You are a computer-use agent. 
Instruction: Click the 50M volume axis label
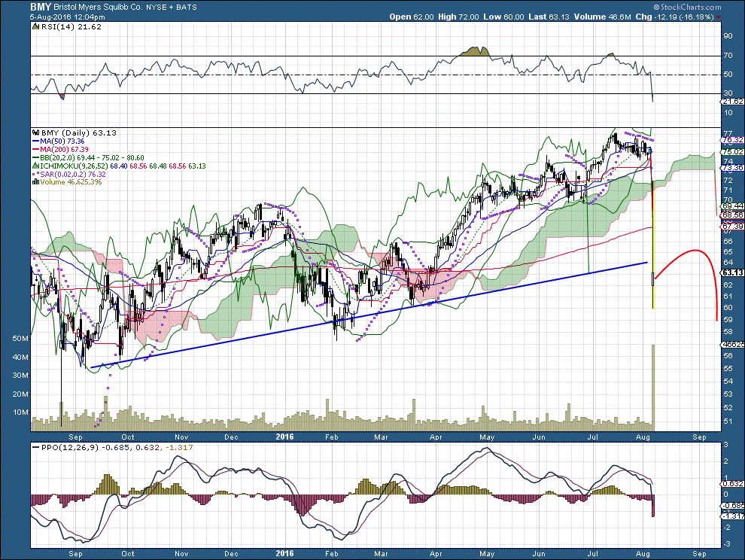20,339
